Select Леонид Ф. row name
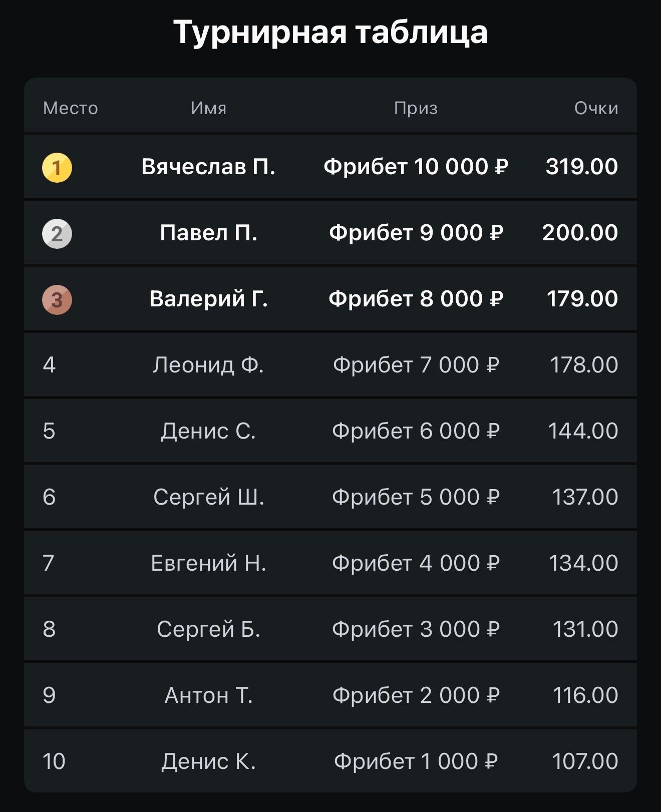The width and height of the screenshot is (661, 812). pyautogui.click(x=208, y=365)
